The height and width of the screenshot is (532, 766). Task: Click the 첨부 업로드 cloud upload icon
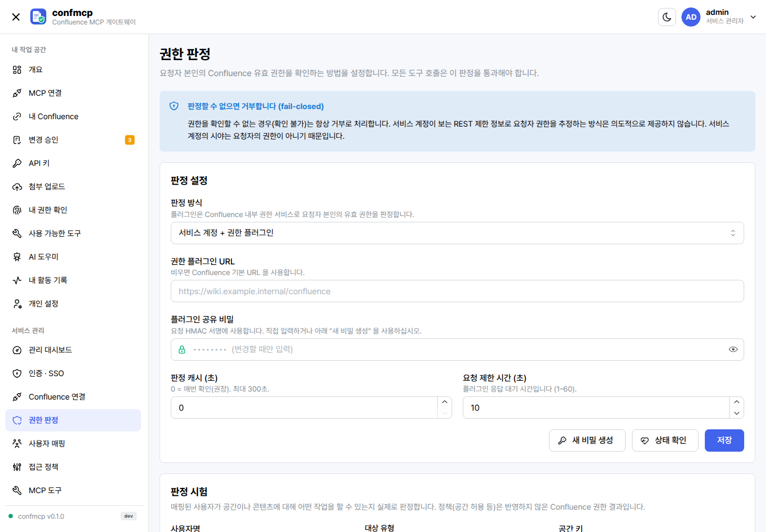click(x=17, y=187)
